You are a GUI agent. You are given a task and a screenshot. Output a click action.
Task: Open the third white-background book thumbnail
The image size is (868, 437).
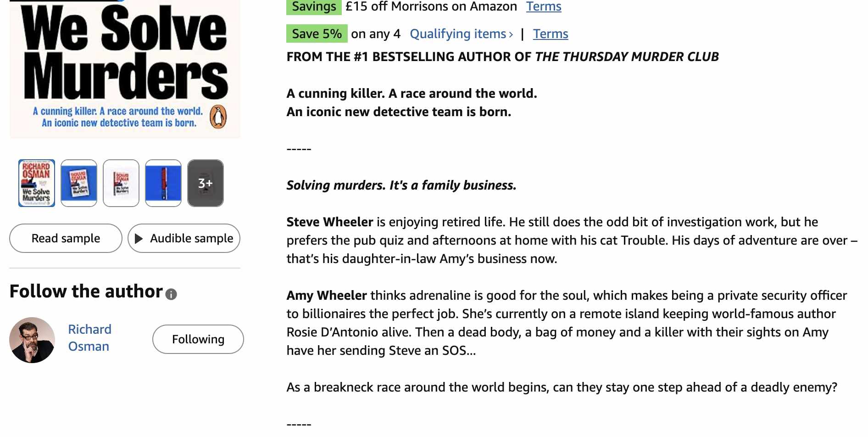(121, 183)
